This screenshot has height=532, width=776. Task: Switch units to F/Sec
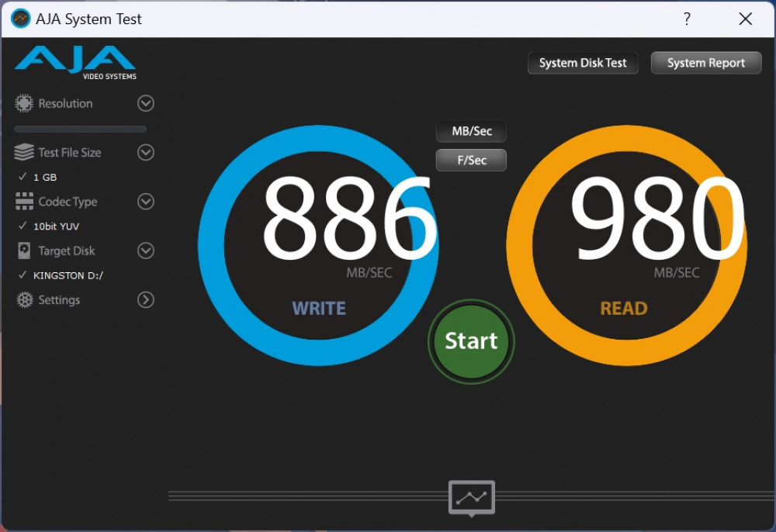(x=471, y=161)
